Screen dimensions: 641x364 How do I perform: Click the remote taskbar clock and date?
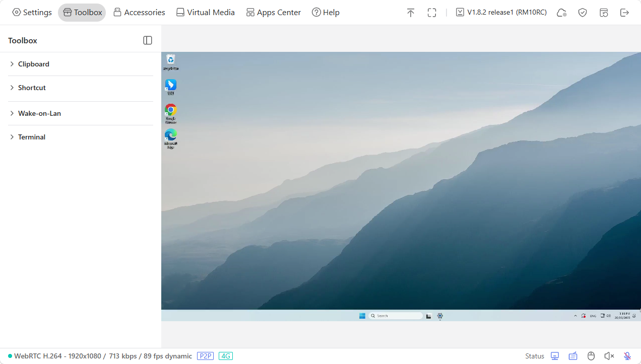623,316
